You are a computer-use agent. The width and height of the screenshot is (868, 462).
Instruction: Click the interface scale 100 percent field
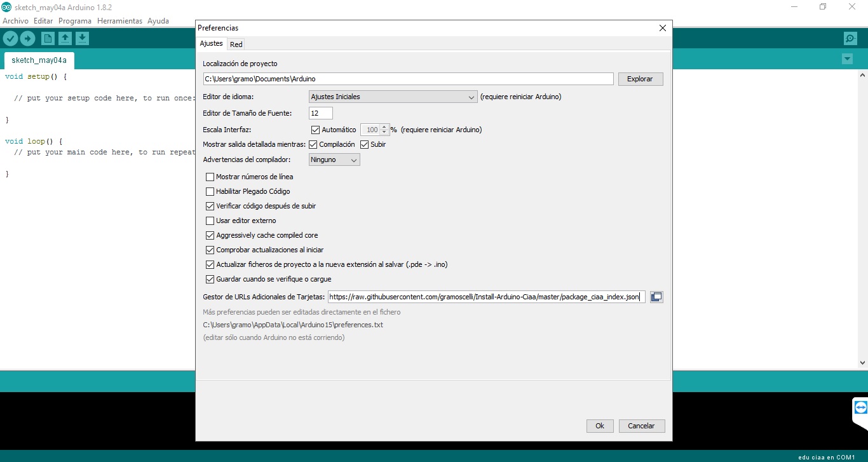click(x=370, y=130)
